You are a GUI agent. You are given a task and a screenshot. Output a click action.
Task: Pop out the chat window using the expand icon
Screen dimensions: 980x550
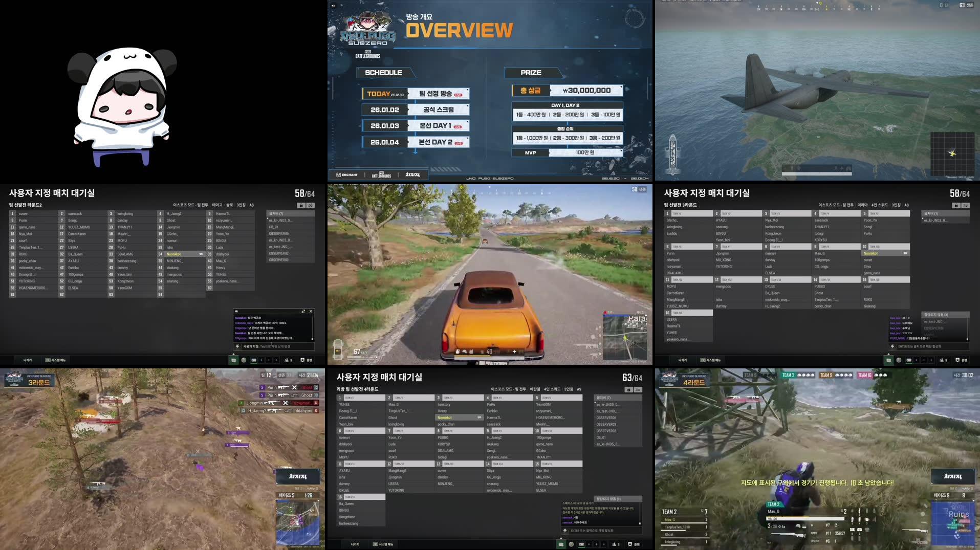(303, 312)
